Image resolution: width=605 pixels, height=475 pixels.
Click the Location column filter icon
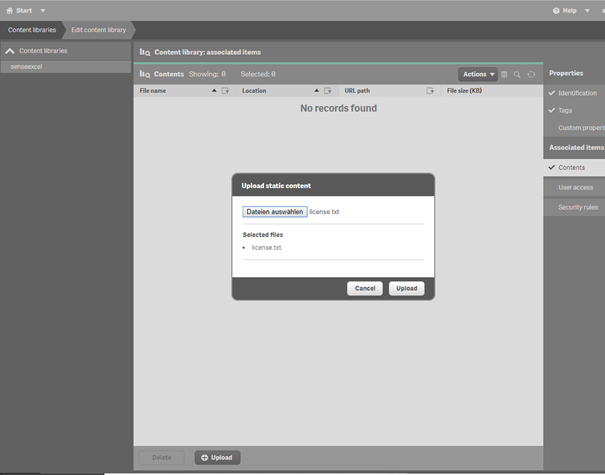point(327,91)
